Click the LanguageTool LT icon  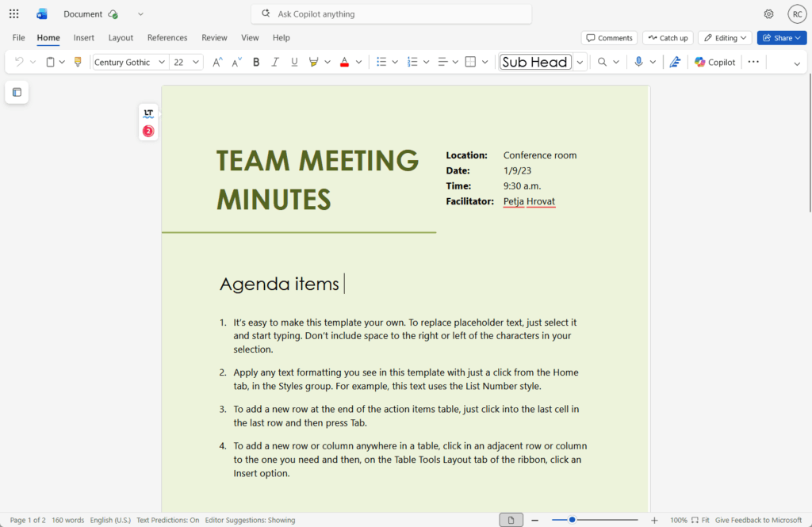point(148,113)
